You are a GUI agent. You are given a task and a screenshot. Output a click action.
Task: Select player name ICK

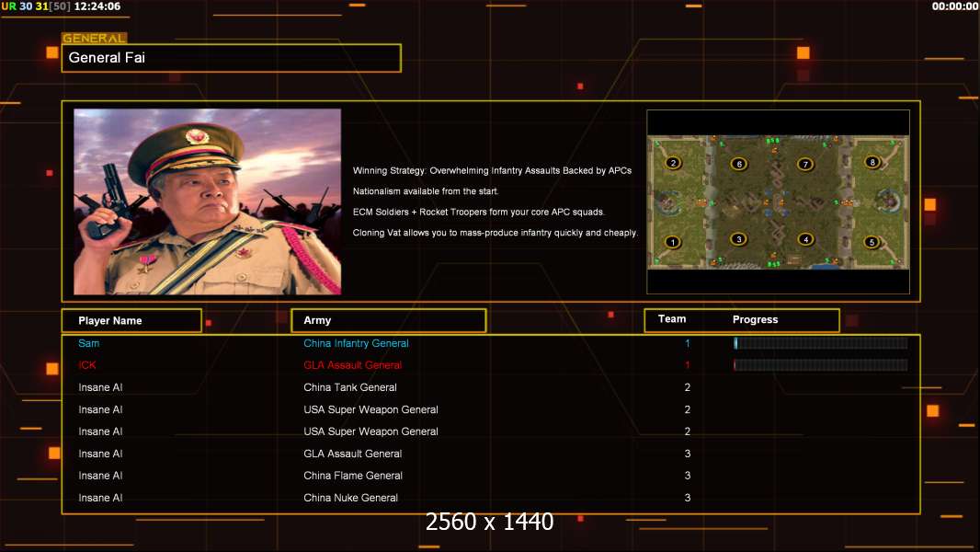coord(86,365)
